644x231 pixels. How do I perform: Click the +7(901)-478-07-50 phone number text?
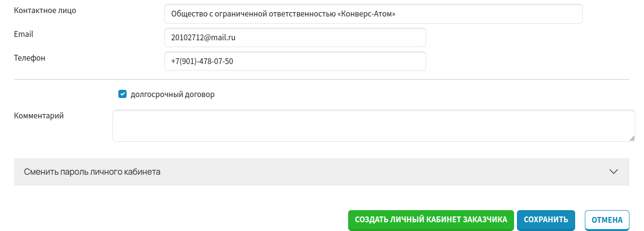[x=202, y=62]
